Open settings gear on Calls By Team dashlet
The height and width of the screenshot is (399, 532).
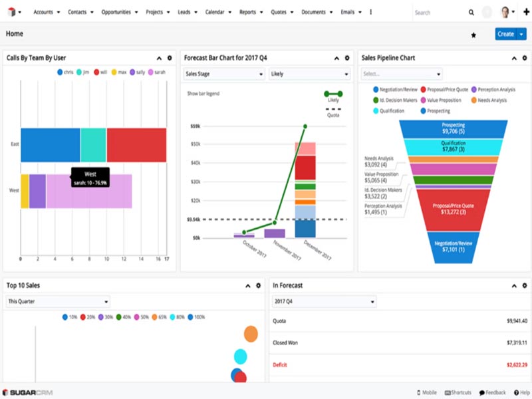[169, 57]
